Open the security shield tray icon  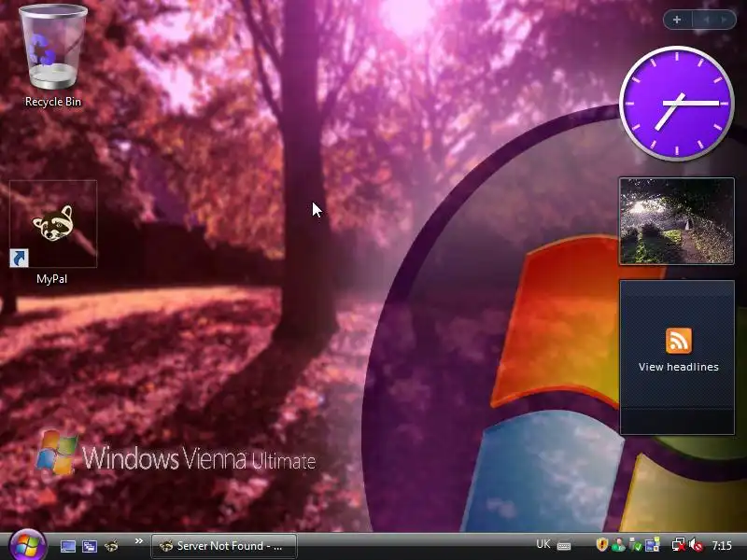click(602, 544)
